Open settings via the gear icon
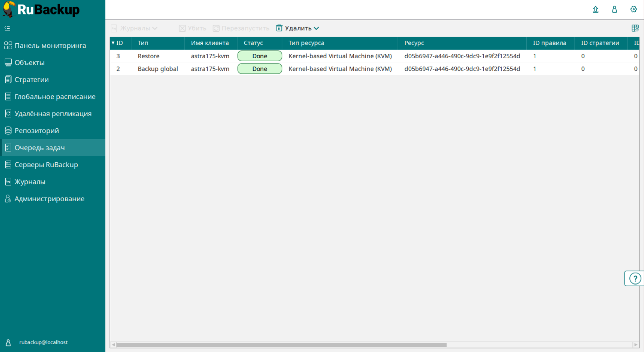644x352 pixels. [634, 9]
